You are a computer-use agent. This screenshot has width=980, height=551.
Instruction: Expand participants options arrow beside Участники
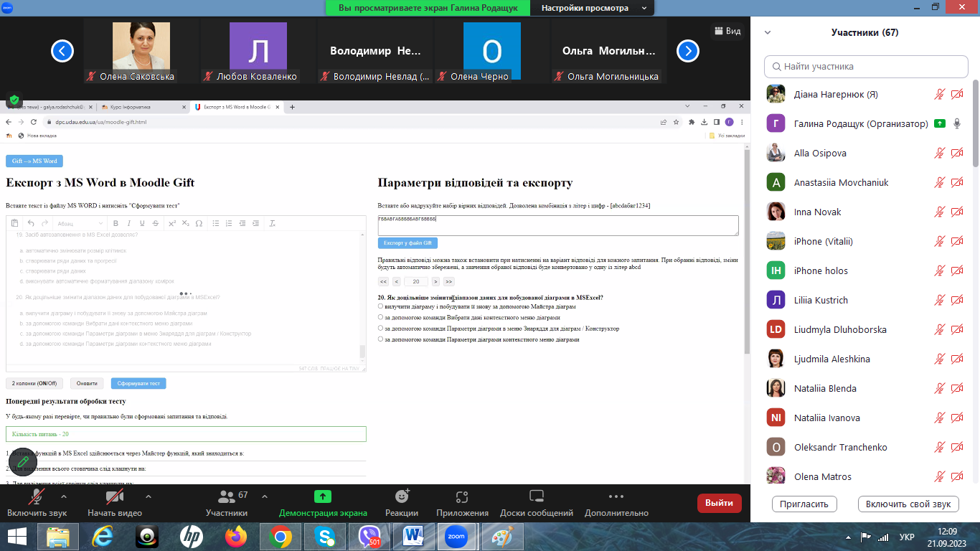(x=264, y=496)
